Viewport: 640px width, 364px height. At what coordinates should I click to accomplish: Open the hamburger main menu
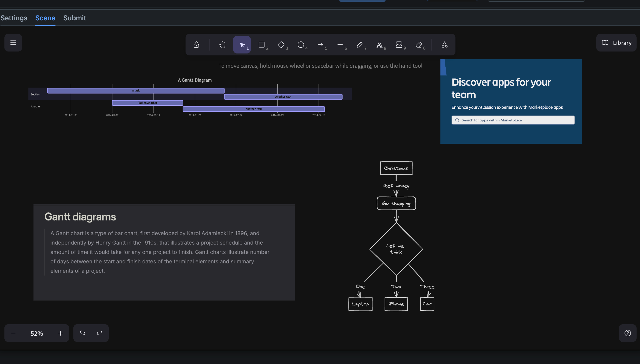[x=13, y=43]
